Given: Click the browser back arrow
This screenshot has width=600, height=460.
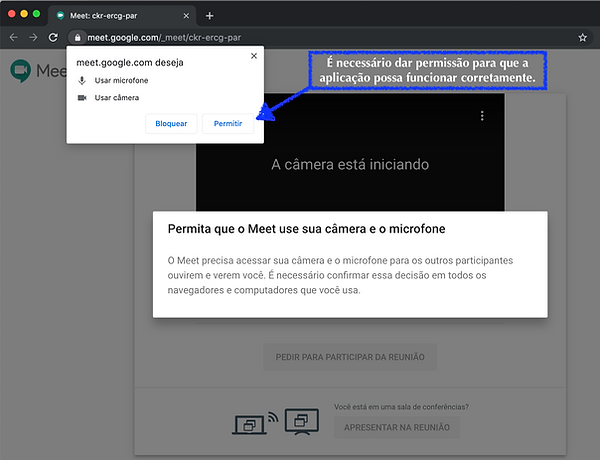Looking at the screenshot, I should [13, 38].
